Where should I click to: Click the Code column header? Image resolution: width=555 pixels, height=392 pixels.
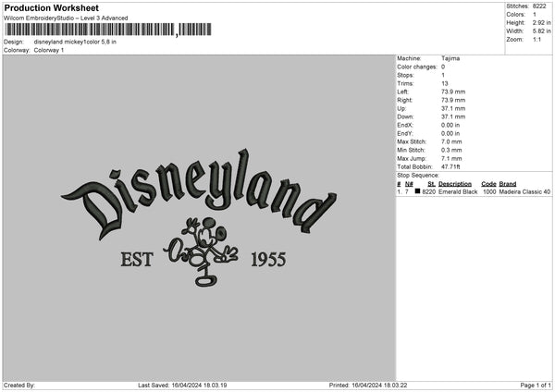pyautogui.click(x=488, y=184)
